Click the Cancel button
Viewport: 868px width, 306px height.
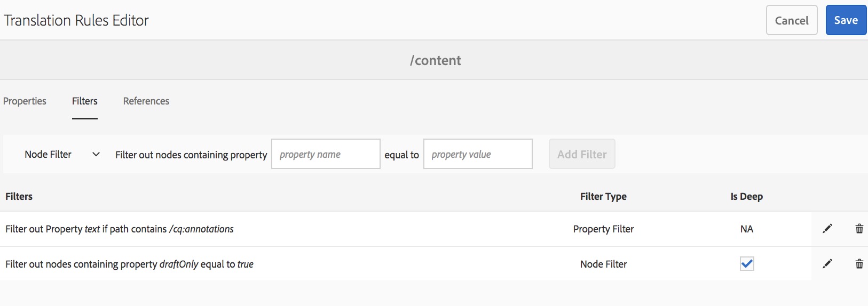[x=791, y=20]
